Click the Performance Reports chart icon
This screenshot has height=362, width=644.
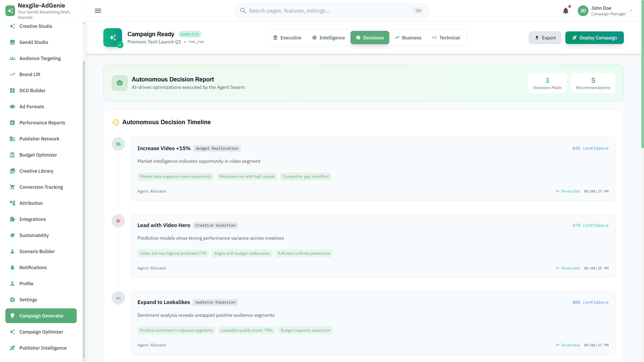(x=13, y=123)
